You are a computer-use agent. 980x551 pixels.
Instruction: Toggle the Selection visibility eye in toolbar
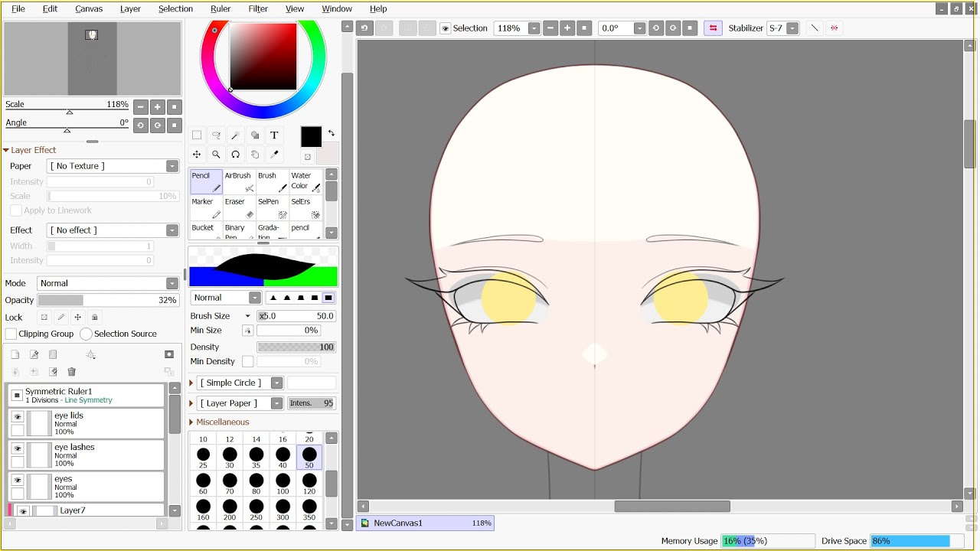(x=445, y=28)
